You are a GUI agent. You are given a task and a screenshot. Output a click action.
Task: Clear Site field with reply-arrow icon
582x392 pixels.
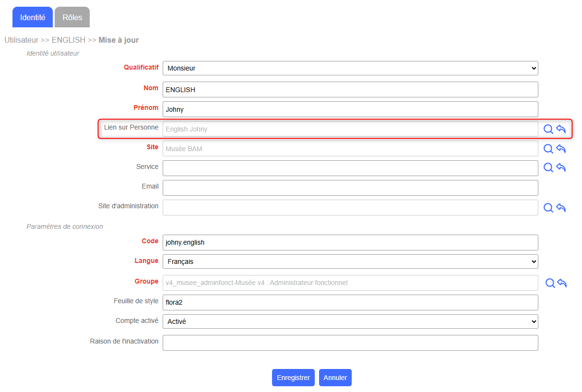561,149
